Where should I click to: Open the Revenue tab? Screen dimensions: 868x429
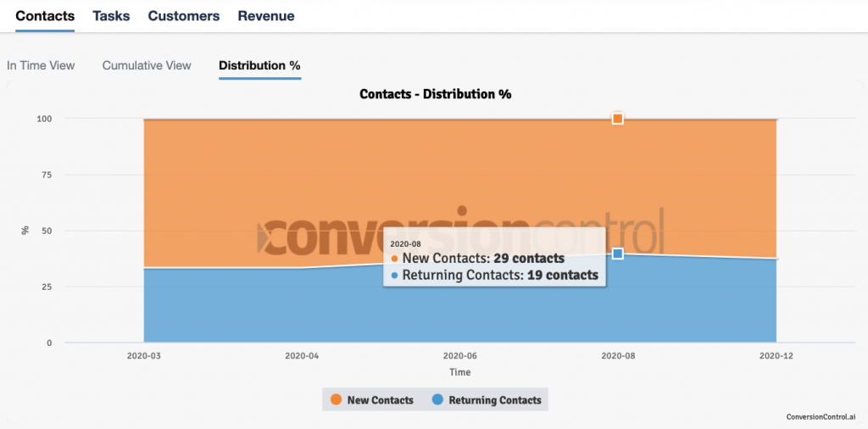266,16
